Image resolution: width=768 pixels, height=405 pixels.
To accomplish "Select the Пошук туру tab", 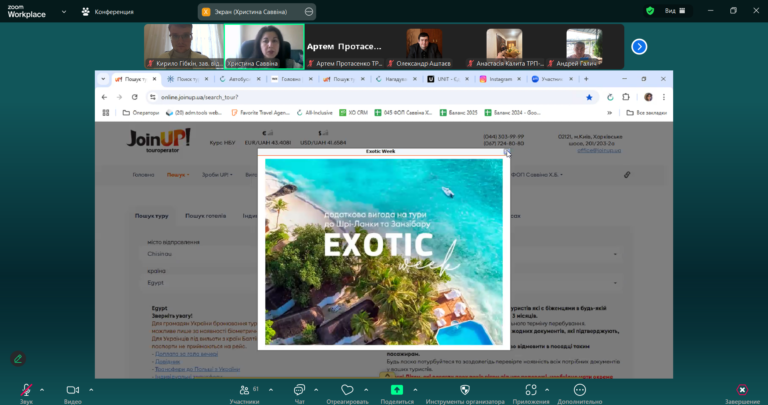I will tap(151, 216).
